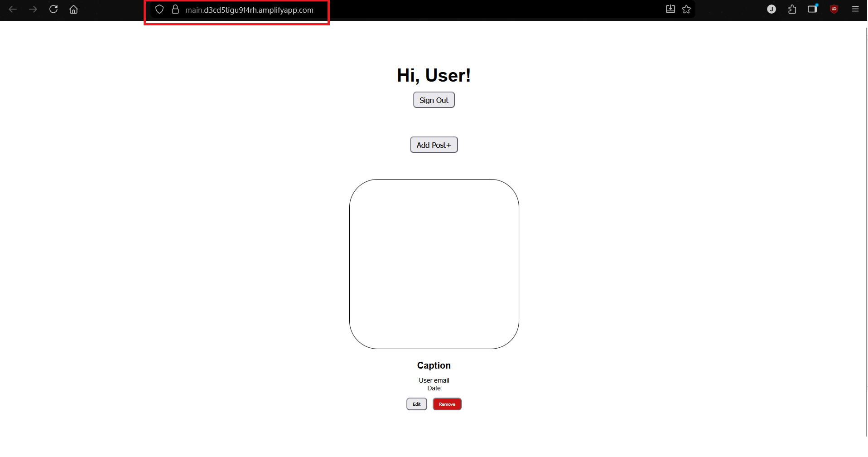Go back to the previous page
The width and height of the screenshot is (868, 457).
point(13,9)
